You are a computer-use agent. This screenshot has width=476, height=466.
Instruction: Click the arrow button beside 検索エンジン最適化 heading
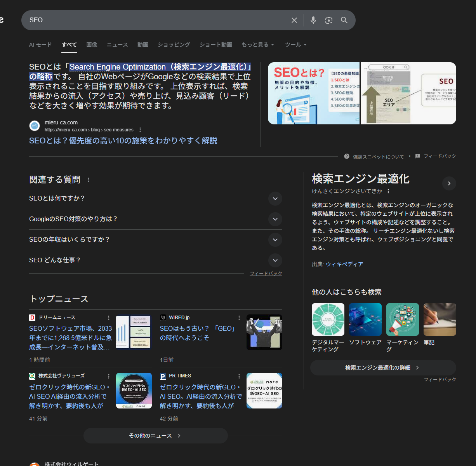[449, 183]
